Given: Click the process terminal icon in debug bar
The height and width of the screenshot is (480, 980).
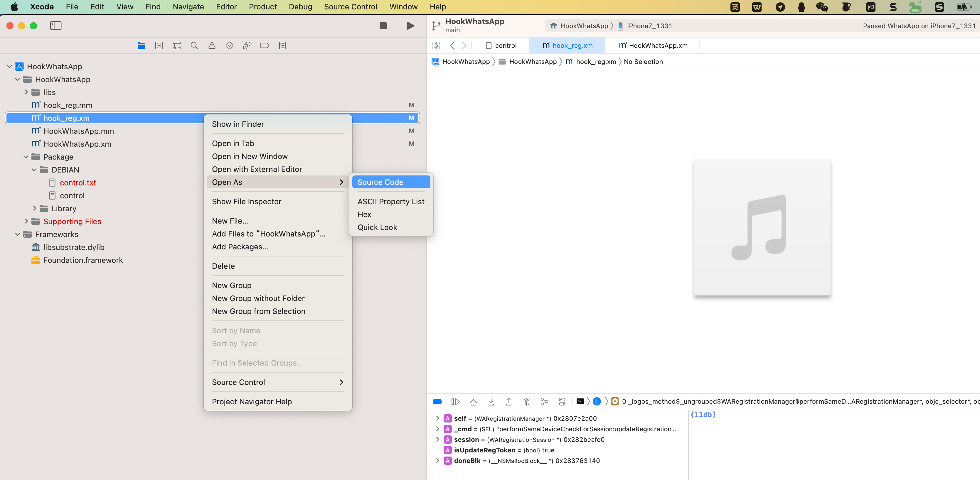Looking at the screenshot, I should point(580,401).
